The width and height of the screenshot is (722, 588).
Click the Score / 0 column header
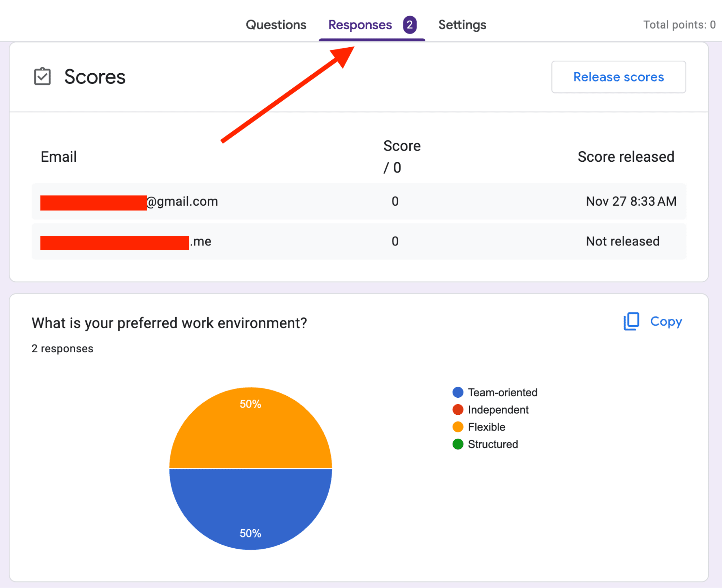pyautogui.click(x=402, y=156)
